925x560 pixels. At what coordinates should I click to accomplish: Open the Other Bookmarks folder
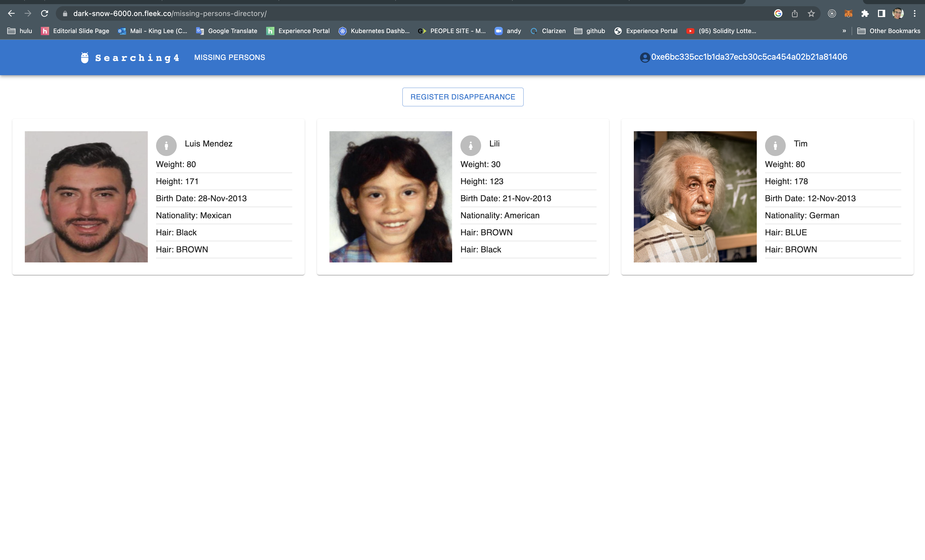(x=889, y=31)
